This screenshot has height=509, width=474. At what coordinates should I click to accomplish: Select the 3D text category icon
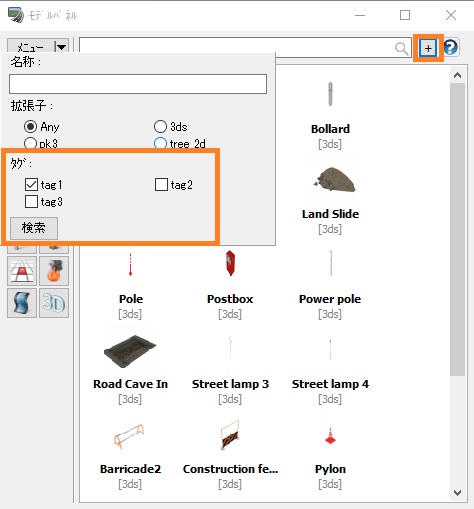click(54, 303)
